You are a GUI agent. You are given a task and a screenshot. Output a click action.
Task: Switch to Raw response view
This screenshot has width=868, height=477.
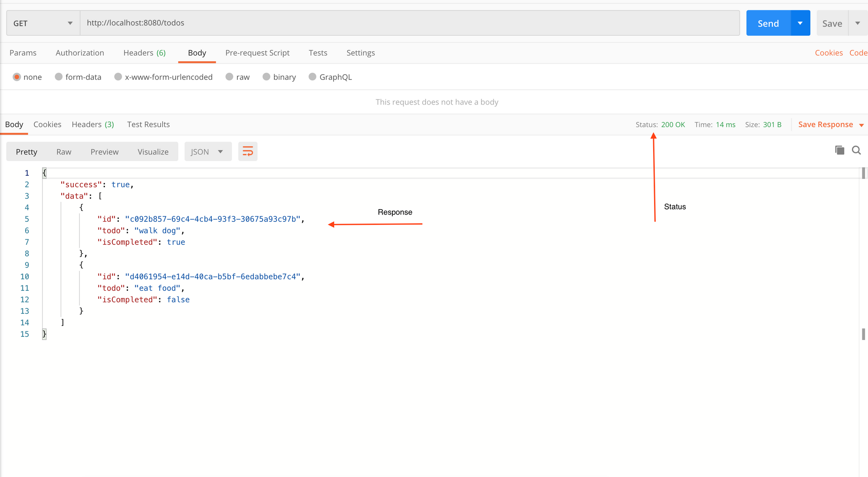(63, 151)
